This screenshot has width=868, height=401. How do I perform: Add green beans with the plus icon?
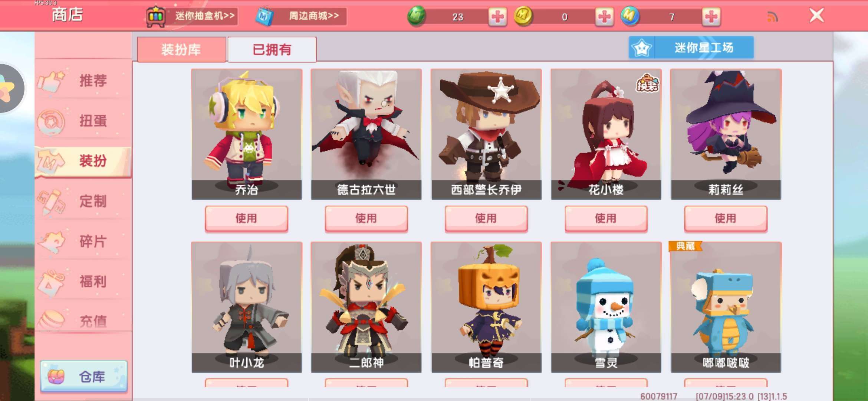(497, 17)
